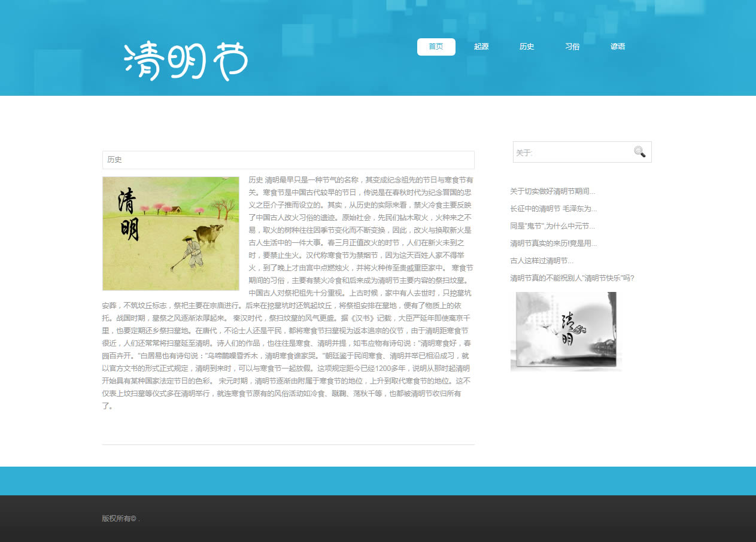Go to the 起源 menu item

coord(481,47)
